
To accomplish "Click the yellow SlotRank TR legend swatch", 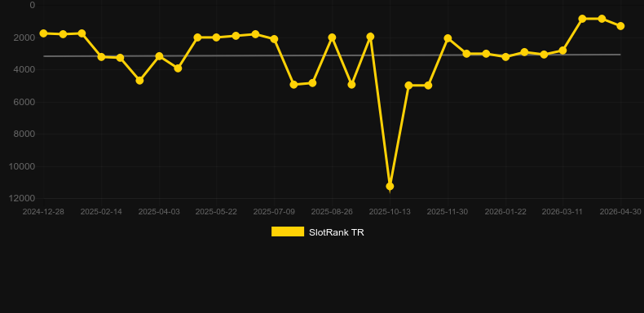I will click(x=288, y=231).
